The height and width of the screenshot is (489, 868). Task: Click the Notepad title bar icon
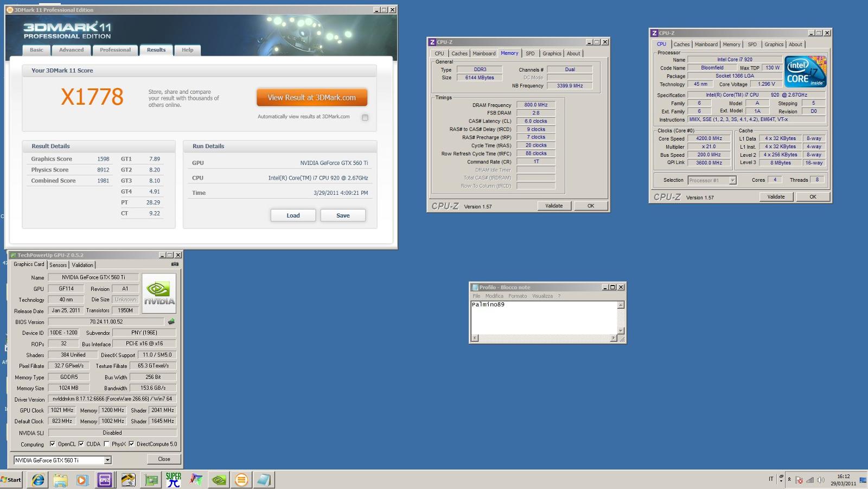point(475,287)
